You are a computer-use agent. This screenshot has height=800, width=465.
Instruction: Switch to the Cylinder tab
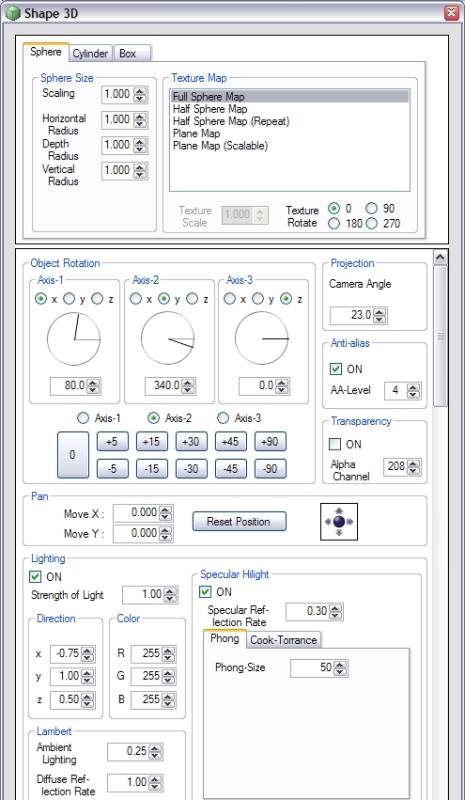coord(90,54)
